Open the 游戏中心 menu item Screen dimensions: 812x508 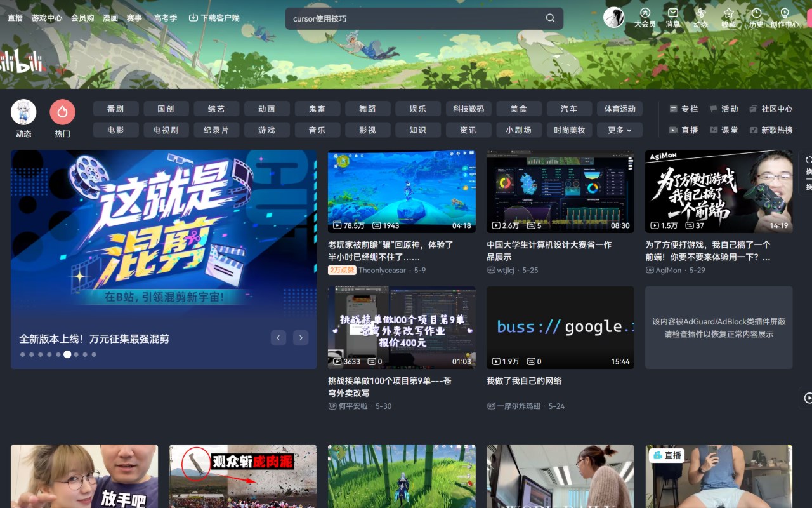[47, 18]
